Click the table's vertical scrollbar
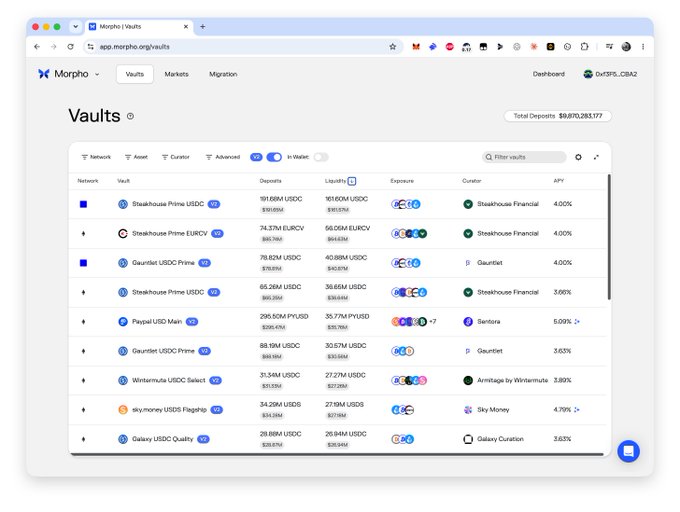 click(x=609, y=237)
